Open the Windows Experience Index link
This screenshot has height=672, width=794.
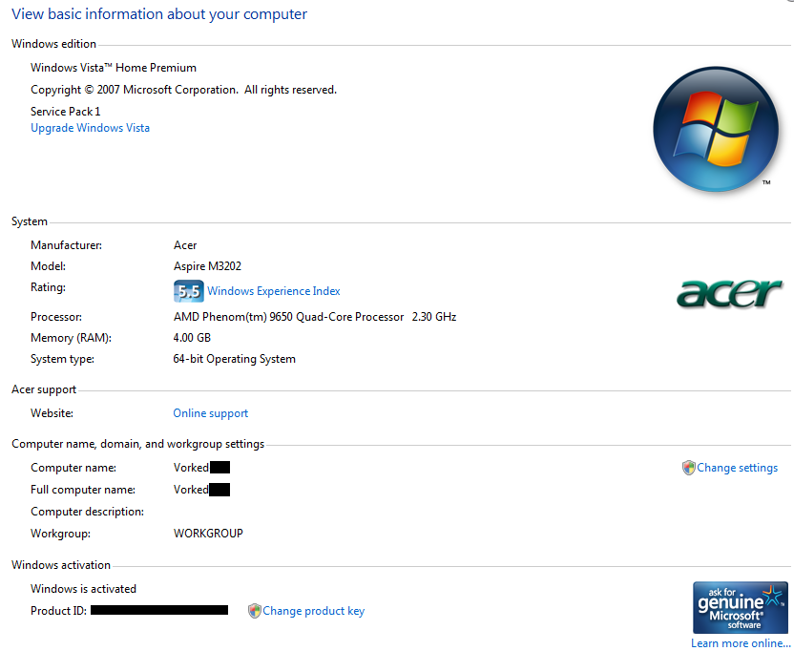[x=273, y=291]
